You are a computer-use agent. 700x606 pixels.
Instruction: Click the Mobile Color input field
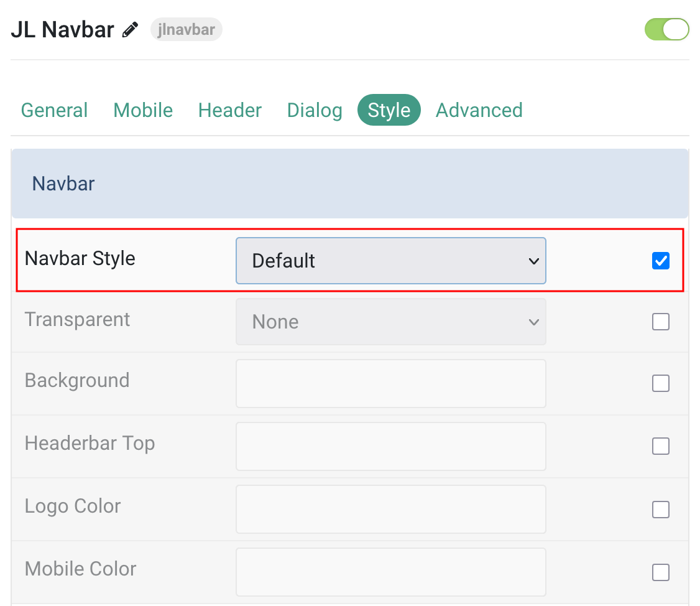(390, 572)
